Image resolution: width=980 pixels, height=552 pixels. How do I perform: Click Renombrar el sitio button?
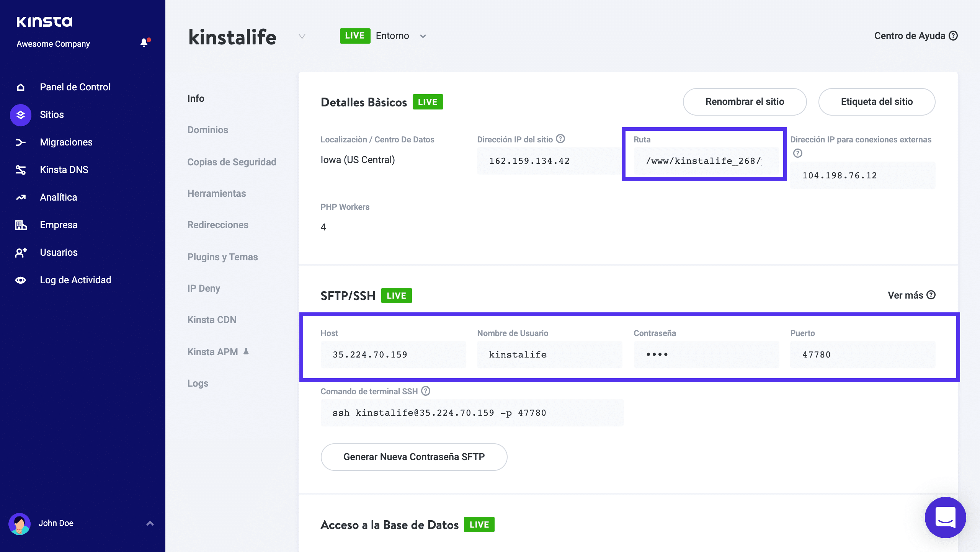click(745, 102)
